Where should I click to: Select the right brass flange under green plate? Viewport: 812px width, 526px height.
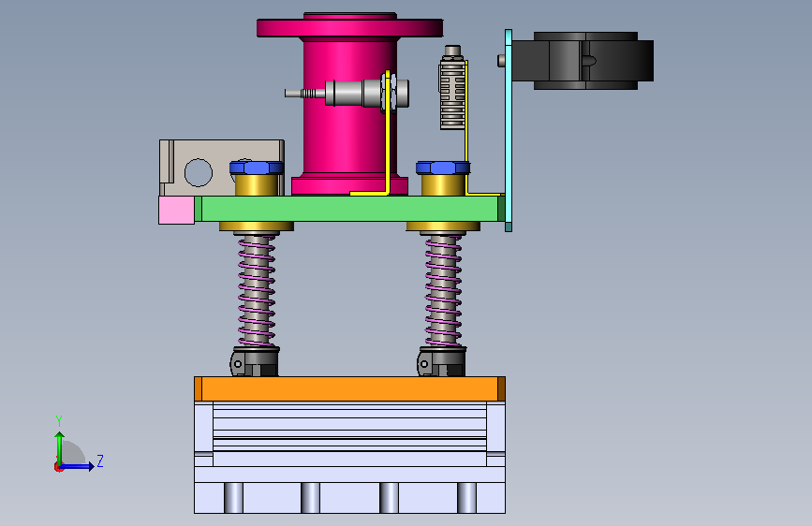[443, 226]
